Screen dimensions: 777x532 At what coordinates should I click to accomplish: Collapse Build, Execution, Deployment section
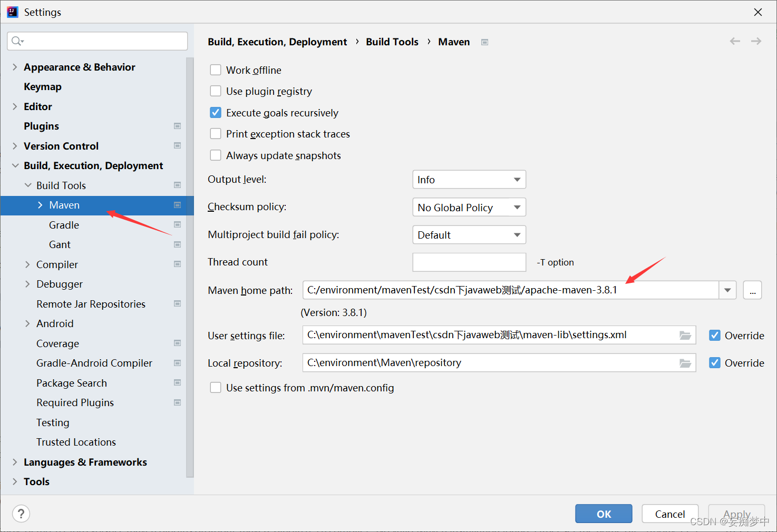tap(15, 165)
